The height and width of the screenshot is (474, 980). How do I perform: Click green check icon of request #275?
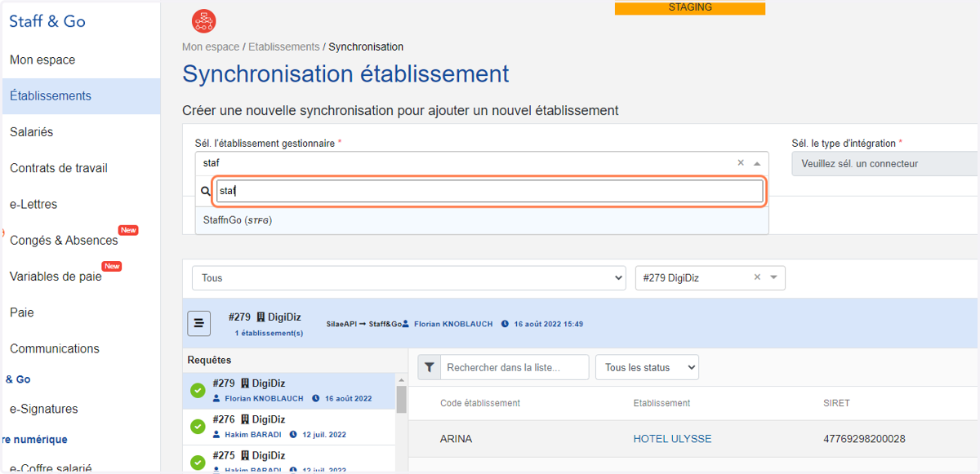click(x=198, y=463)
